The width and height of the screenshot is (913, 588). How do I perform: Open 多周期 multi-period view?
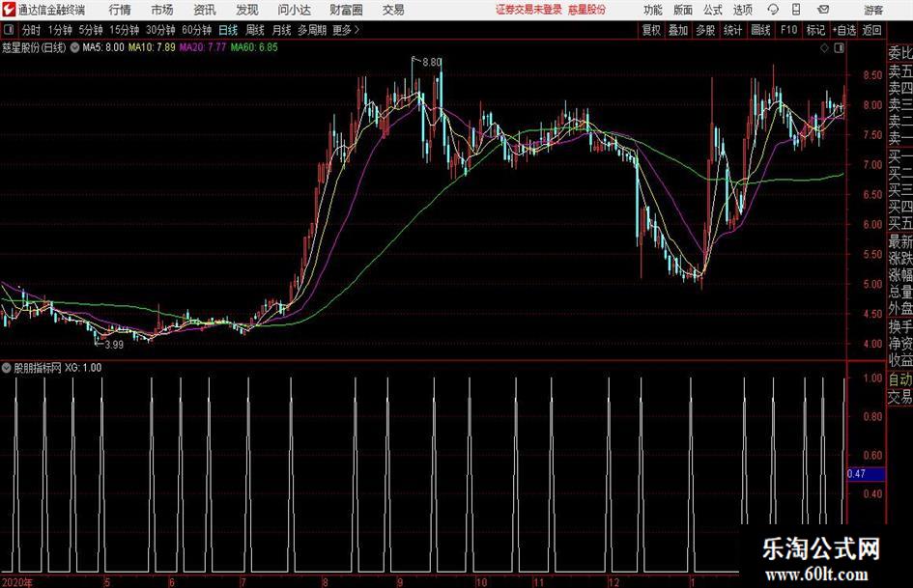click(x=312, y=30)
